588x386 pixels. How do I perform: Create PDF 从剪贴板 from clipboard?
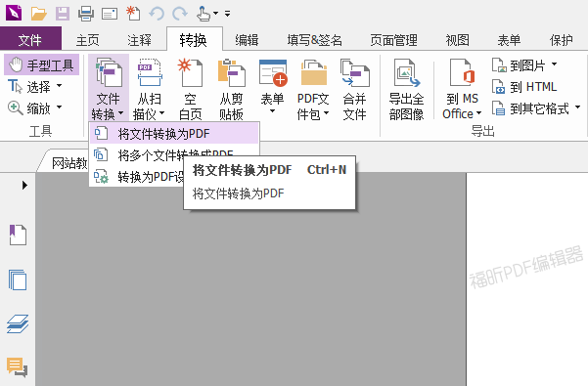(x=231, y=89)
